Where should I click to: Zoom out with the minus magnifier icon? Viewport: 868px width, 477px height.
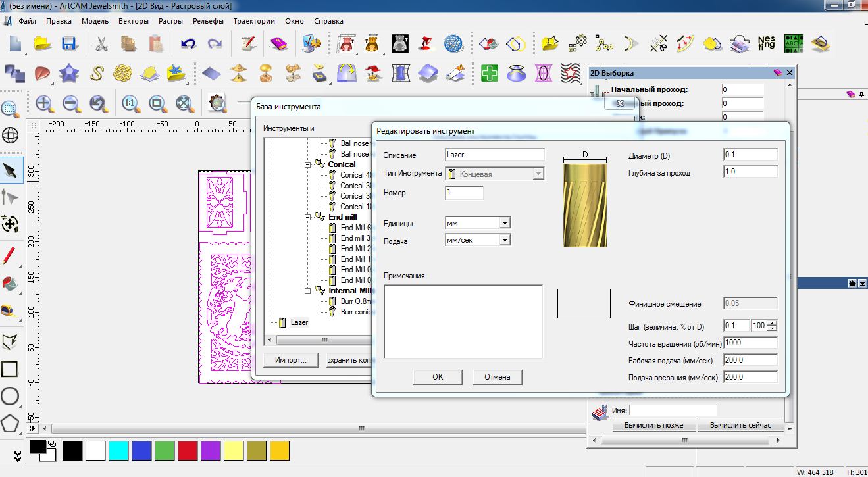click(71, 103)
